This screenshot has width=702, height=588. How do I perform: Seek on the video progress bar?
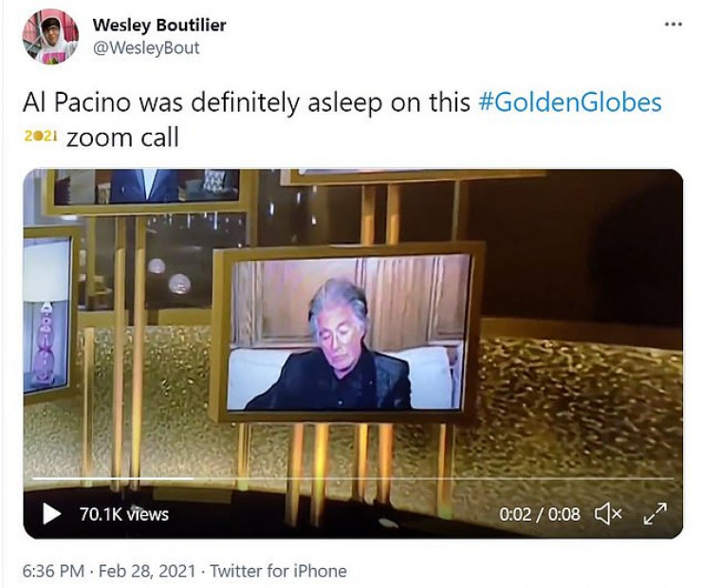coord(353,479)
